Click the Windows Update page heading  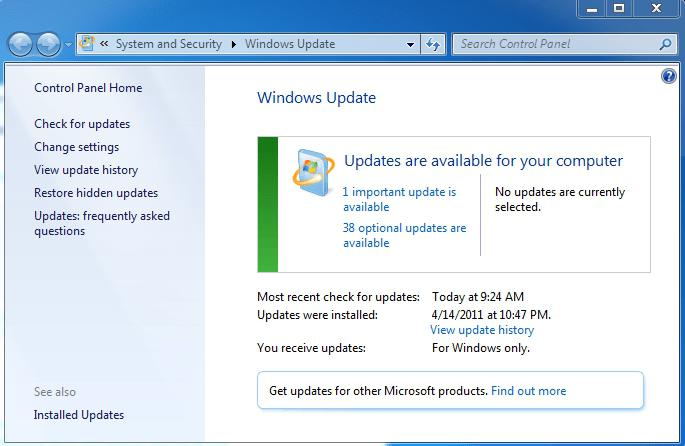pos(316,97)
